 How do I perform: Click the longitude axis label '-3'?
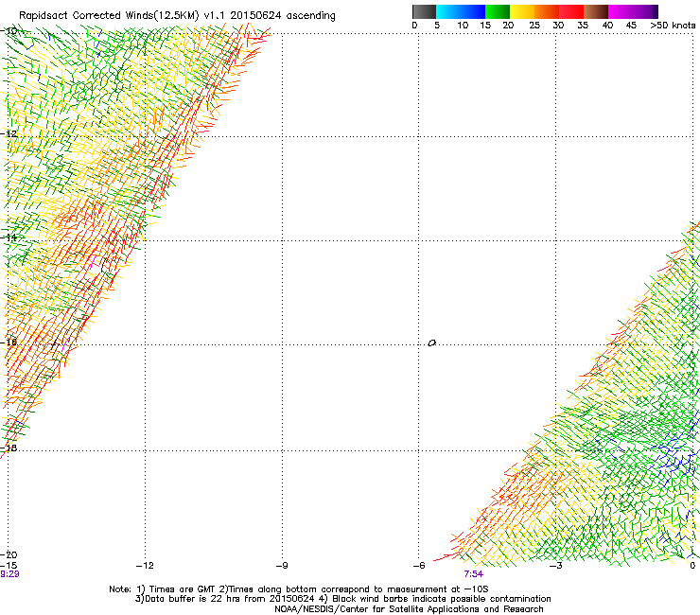coord(556,566)
